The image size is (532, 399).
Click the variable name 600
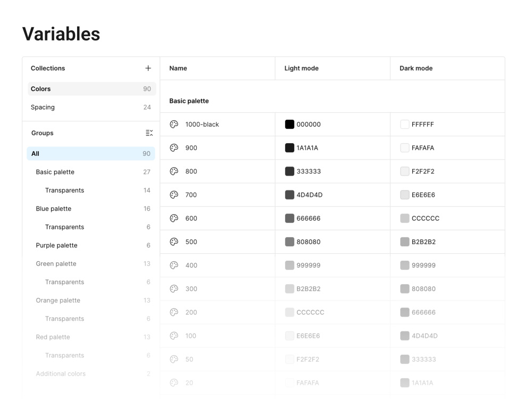point(191,218)
